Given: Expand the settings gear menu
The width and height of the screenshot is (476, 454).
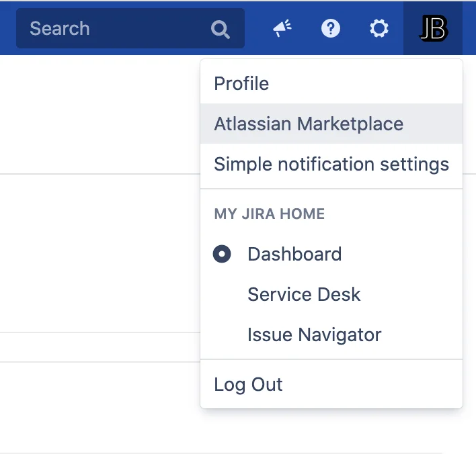Looking at the screenshot, I should pyautogui.click(x=379, y=28).
